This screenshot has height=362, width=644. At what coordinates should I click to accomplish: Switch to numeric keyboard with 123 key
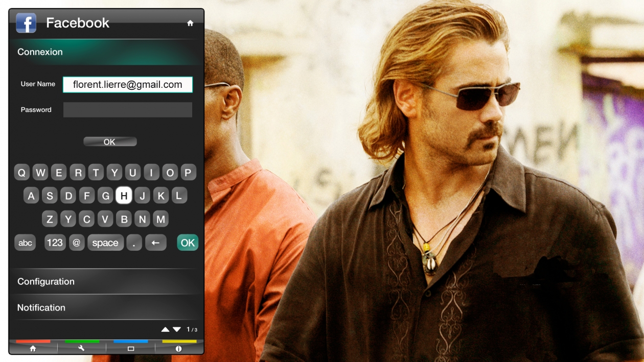[55, 243]
